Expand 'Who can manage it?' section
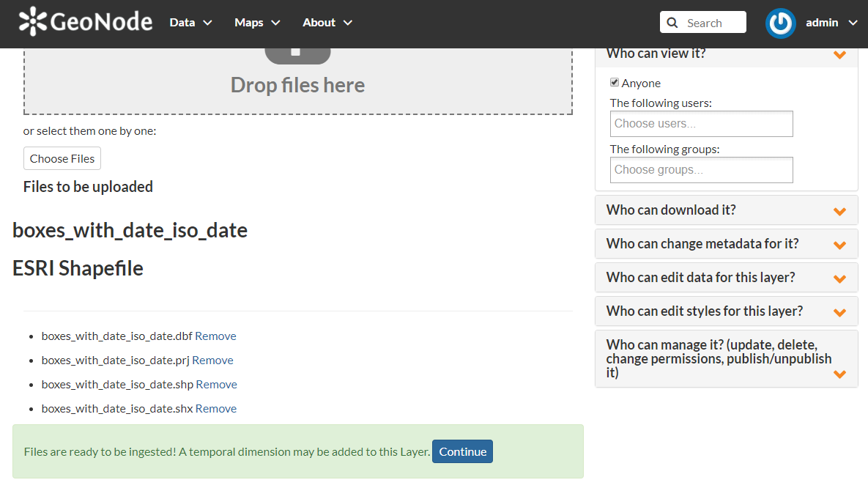Viewport: 868px width, 488px height. click(x=725, y=358)
